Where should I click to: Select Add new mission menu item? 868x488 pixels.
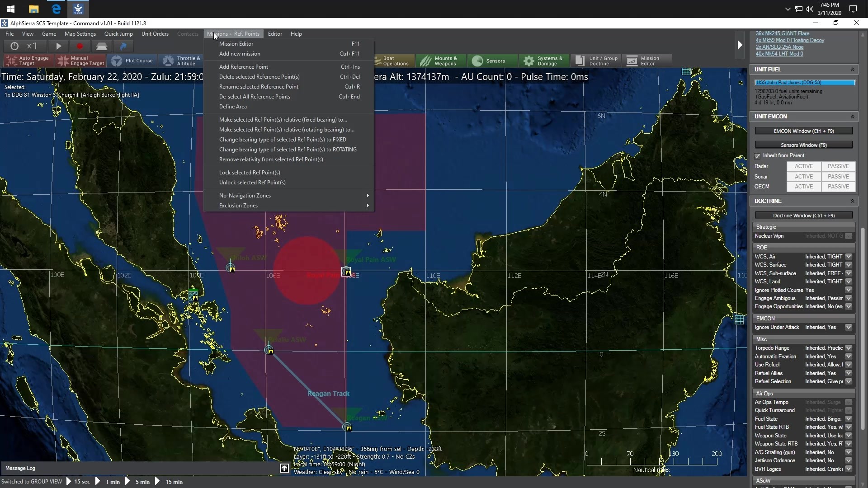pos(289,54)
